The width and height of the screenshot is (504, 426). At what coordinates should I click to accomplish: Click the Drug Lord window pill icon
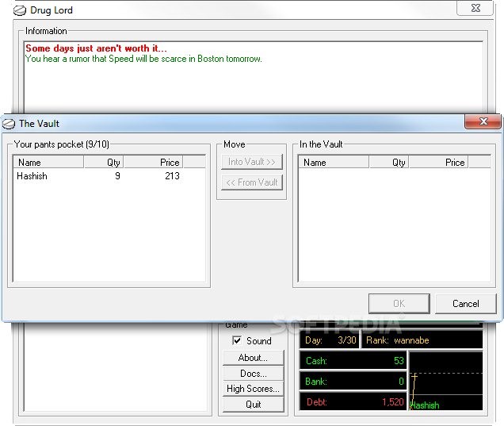click(20, 10)
